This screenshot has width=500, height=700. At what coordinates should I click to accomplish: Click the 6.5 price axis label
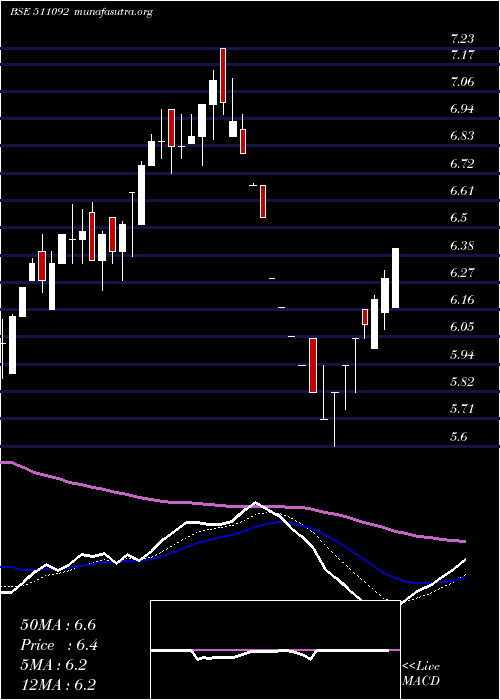[x=459, y=218]
